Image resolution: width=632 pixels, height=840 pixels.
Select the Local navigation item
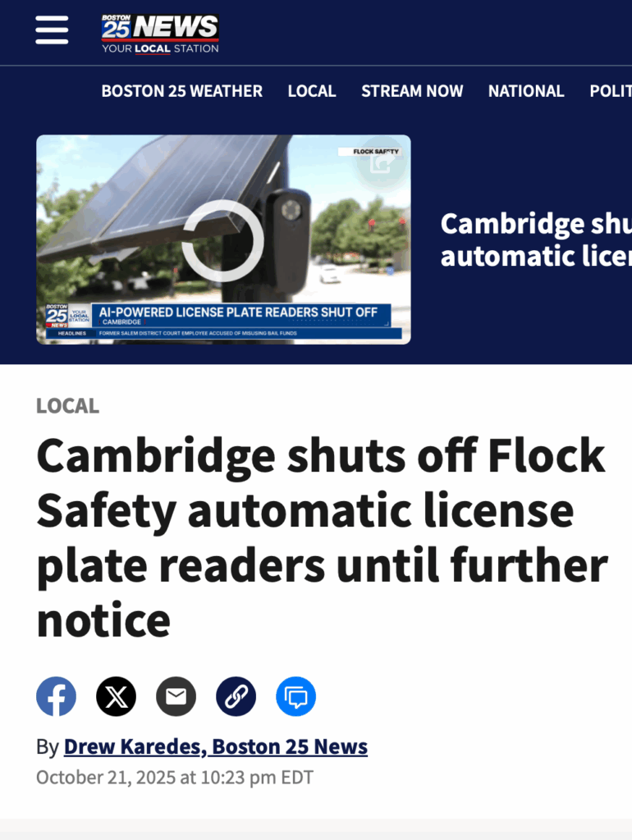tap(312, 91)
